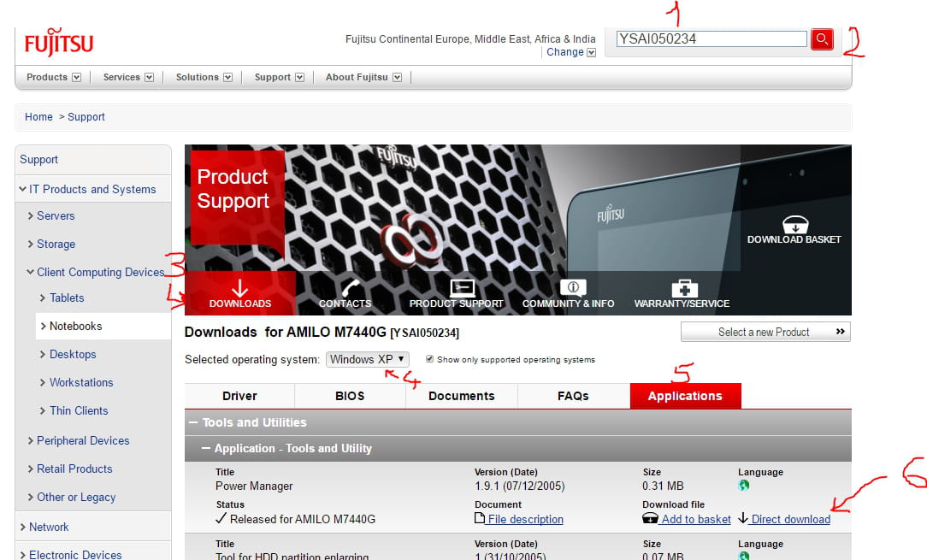Open Workstations in the sidebar
Image resolution: width=927 pixels, height=560 pixels.
(81, 383)
